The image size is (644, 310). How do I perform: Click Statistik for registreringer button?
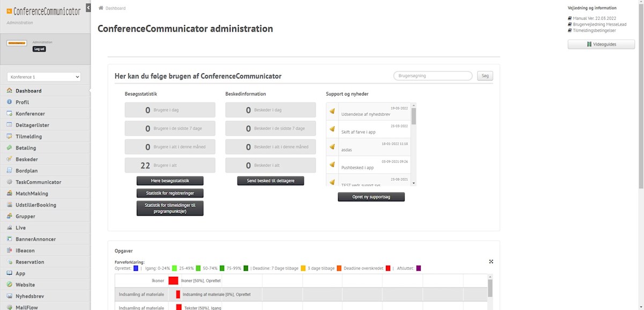coord(170,193)
